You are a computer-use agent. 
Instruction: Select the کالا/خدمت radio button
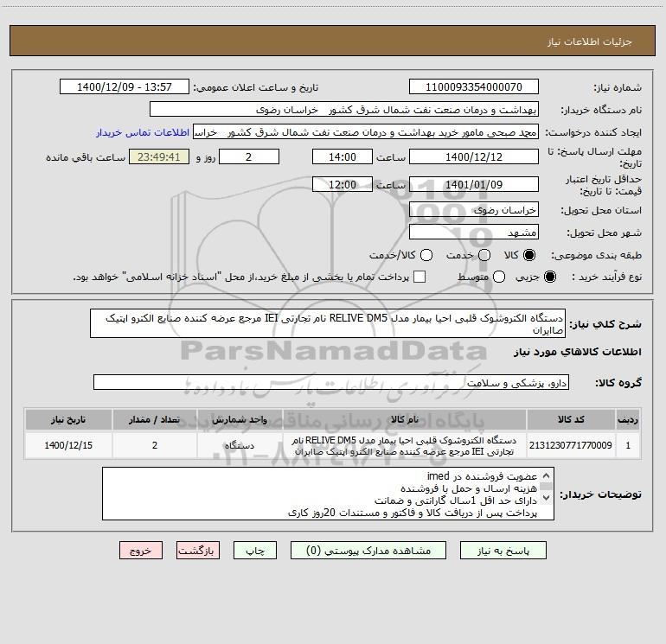click(x=426, y=255)
